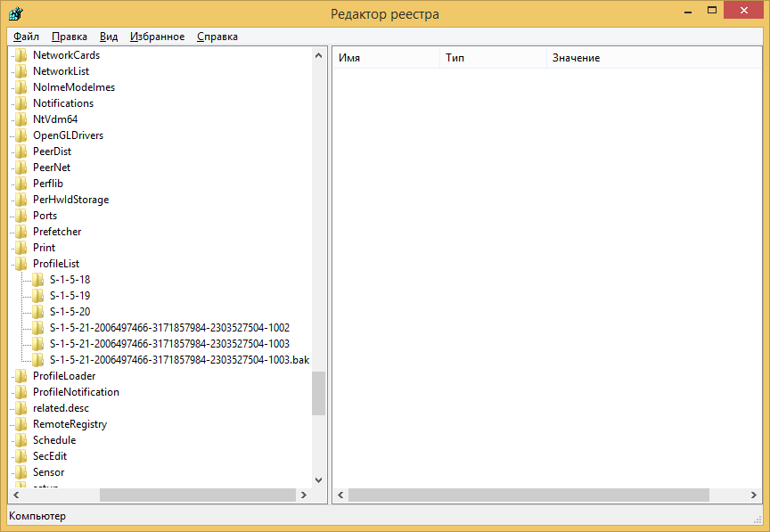Screen dimensions: 770x532
Task: Open the Избранное menu
Action: click(157, 37)
